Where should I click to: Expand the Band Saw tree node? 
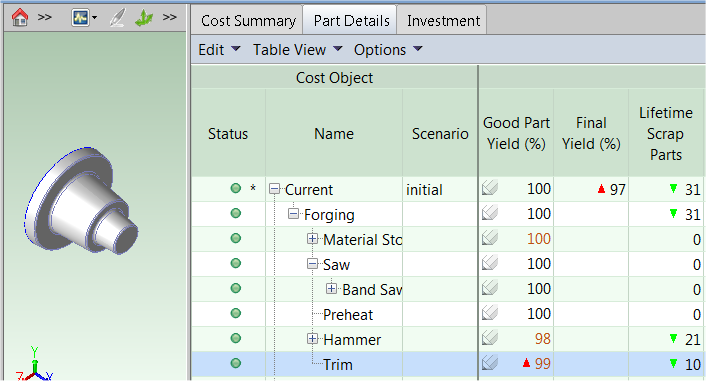click(x=331, y=289)
